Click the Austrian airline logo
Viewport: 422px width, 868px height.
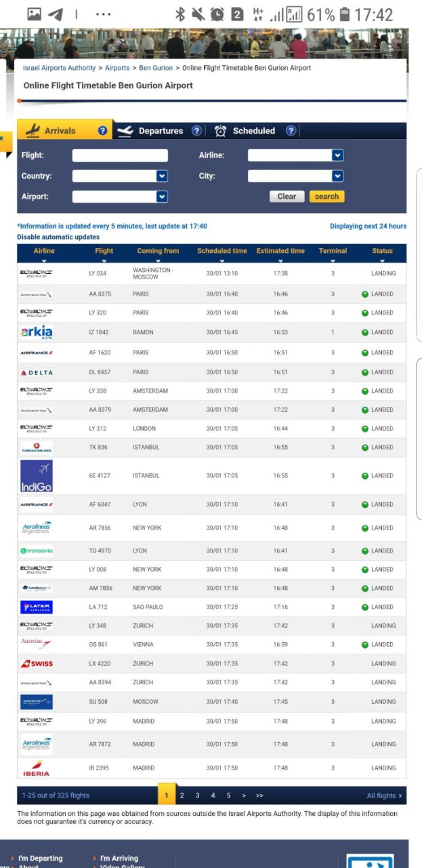(37, 644)
